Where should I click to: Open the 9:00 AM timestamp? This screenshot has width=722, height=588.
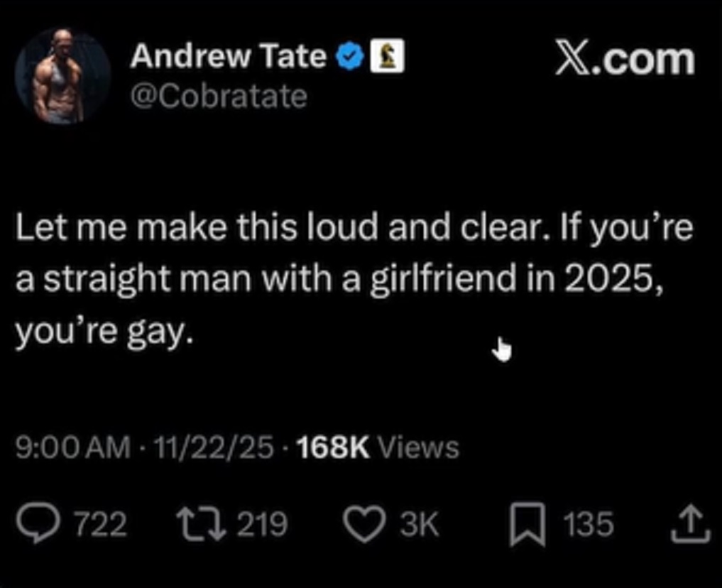coord(73,447)
